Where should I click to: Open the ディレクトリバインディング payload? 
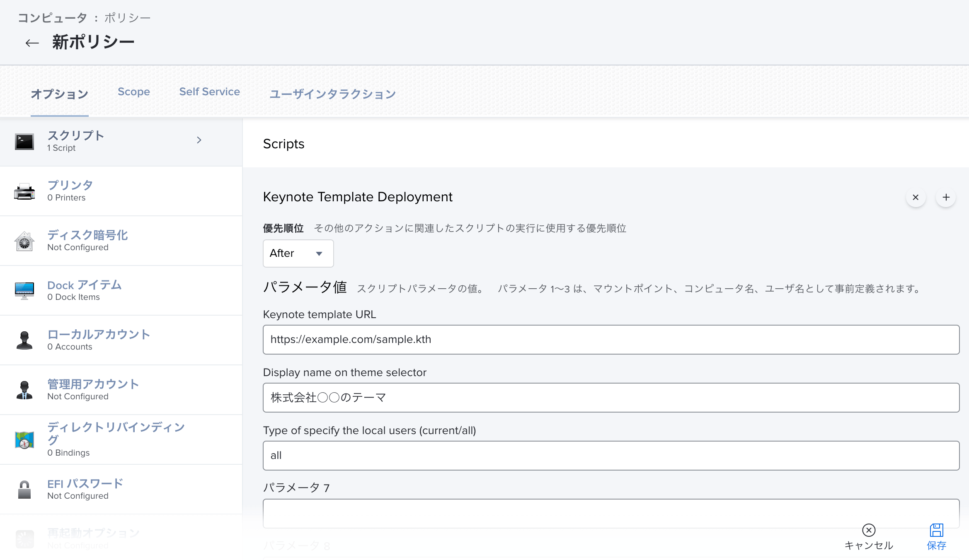(x=121, y=440)
